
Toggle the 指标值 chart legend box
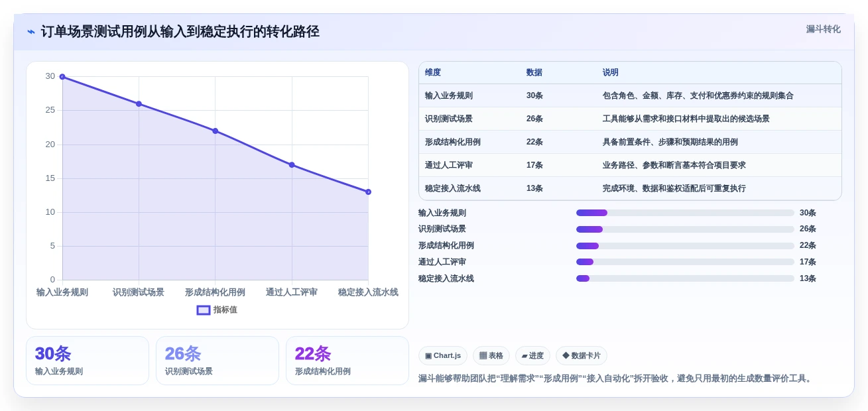click(x=204, y=310)
